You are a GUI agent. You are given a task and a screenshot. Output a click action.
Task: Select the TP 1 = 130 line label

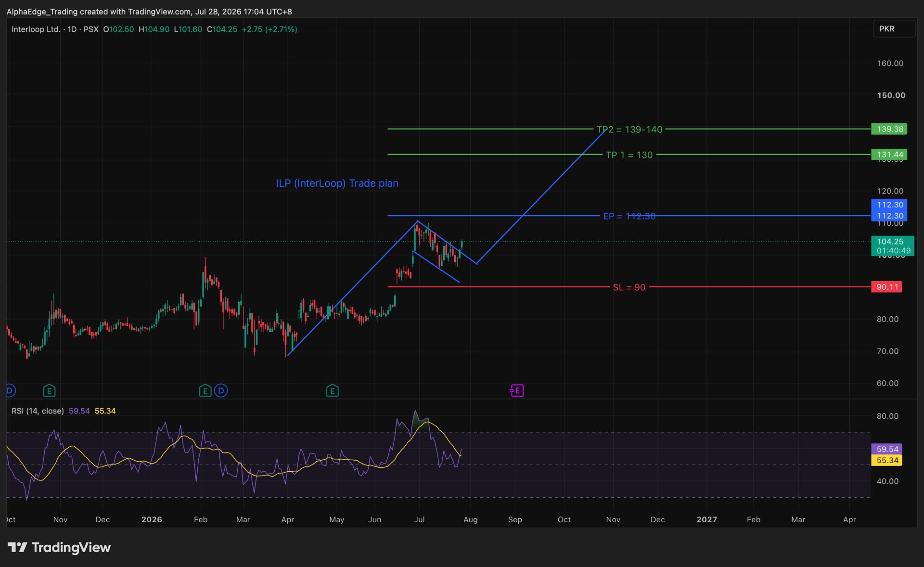point(629,155)
